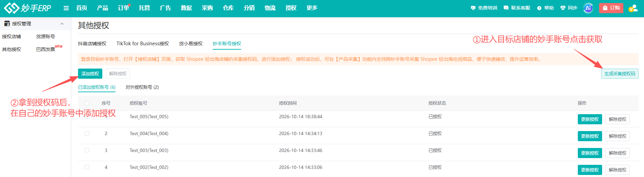Open the 更多 menu
Image resolution: width=644 pixels, height=177 pixels.
click(x=312, y=8)
